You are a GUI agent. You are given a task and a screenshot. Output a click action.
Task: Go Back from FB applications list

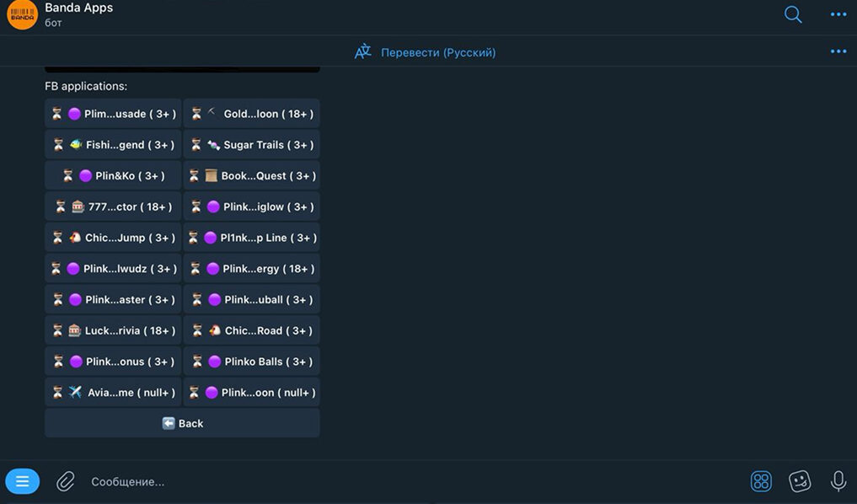tap(182, 423)
